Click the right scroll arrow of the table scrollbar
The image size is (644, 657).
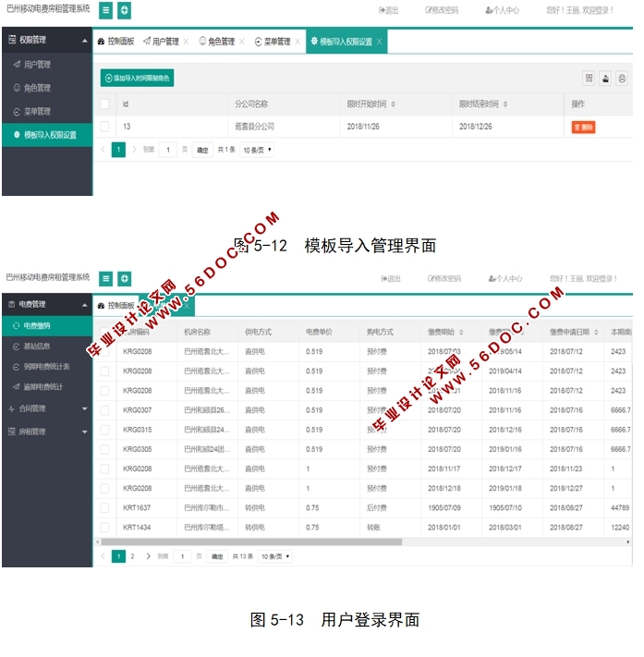click(x=628, y=542)
